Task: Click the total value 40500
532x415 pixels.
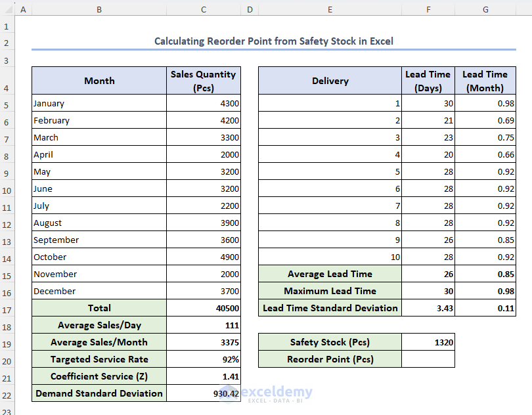Action: [x=204, y=308]
